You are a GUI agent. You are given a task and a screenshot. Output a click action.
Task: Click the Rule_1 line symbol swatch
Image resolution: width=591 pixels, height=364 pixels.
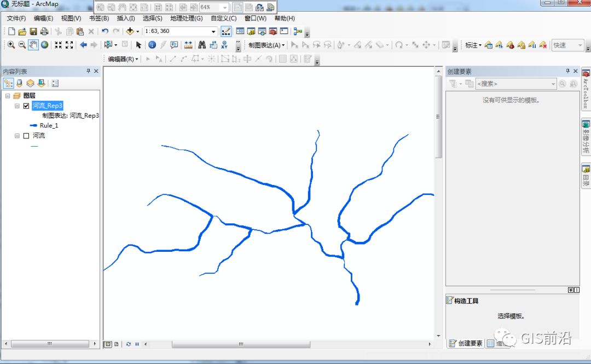point(33,125)
